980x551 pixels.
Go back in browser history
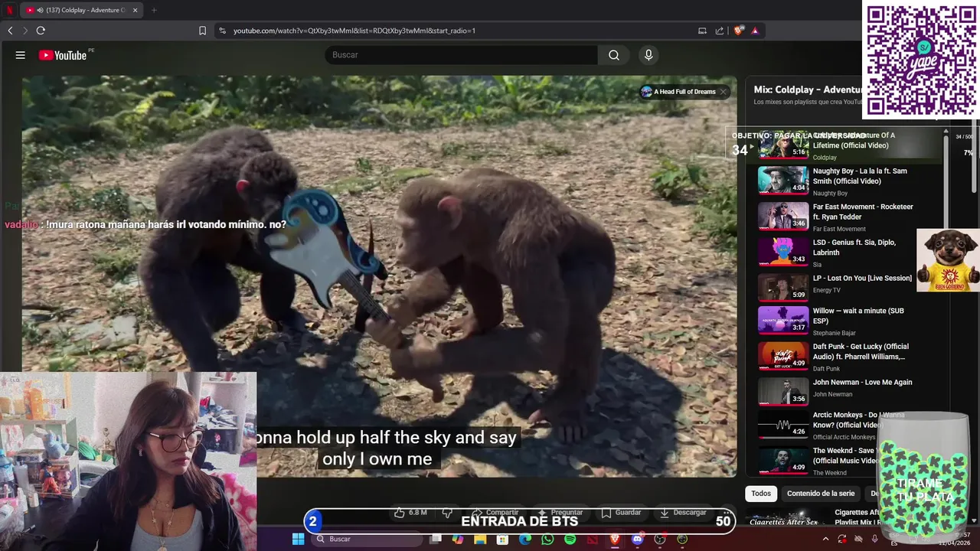click(10, 31)
